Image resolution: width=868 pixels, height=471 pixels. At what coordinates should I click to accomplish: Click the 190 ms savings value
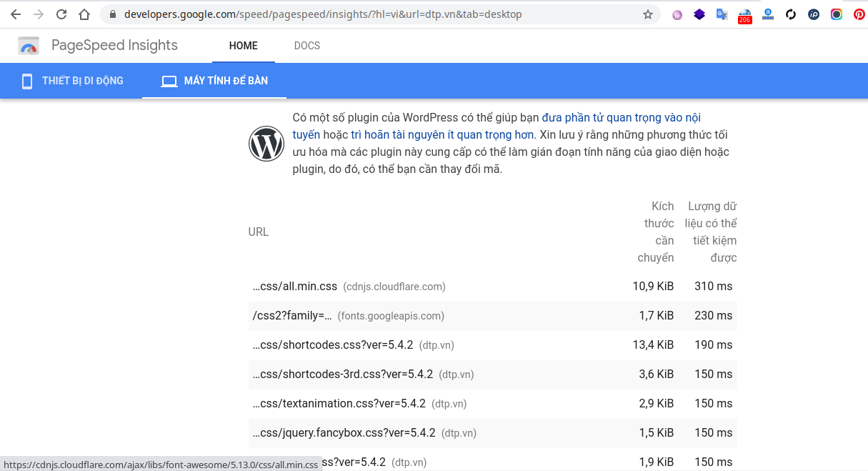point(714,344)
